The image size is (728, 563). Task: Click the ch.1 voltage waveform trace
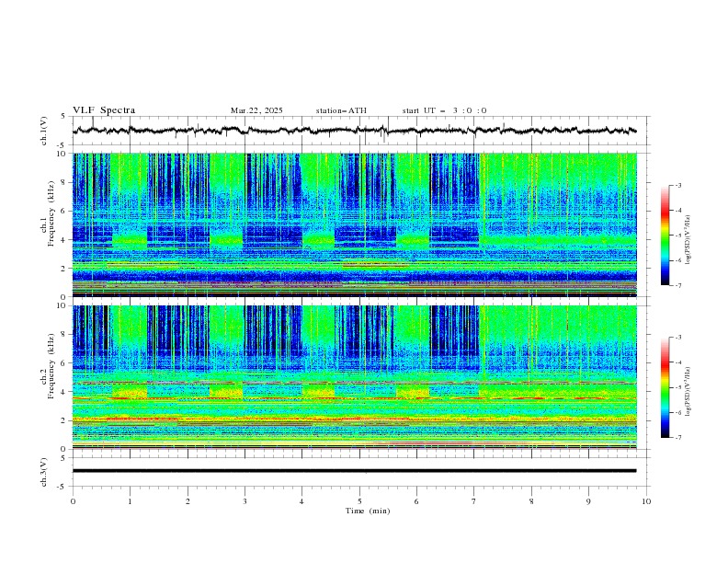tap(354, 131)
